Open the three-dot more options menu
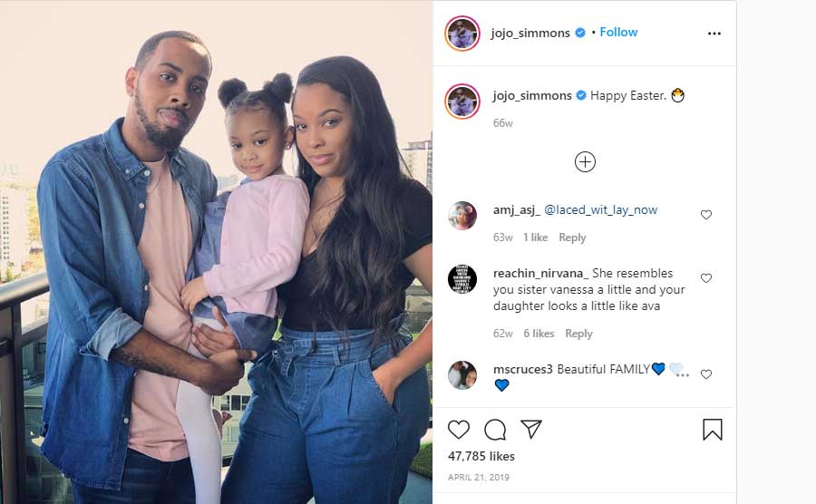This screenshot has width=816, height=504. 714,34
